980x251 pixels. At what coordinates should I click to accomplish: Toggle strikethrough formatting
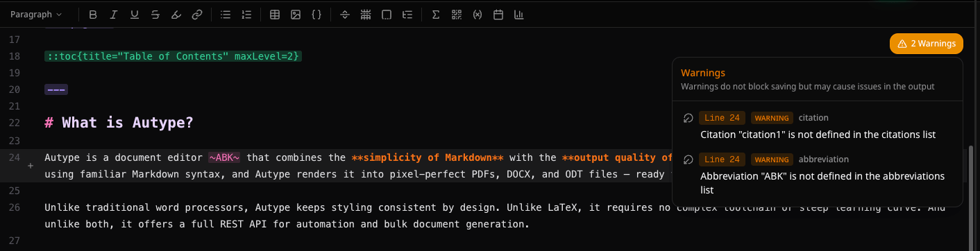(155, 14)
